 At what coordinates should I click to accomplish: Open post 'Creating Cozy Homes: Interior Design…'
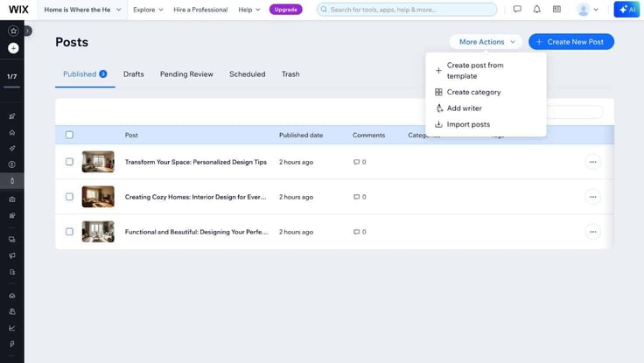(x=195, y=197)
